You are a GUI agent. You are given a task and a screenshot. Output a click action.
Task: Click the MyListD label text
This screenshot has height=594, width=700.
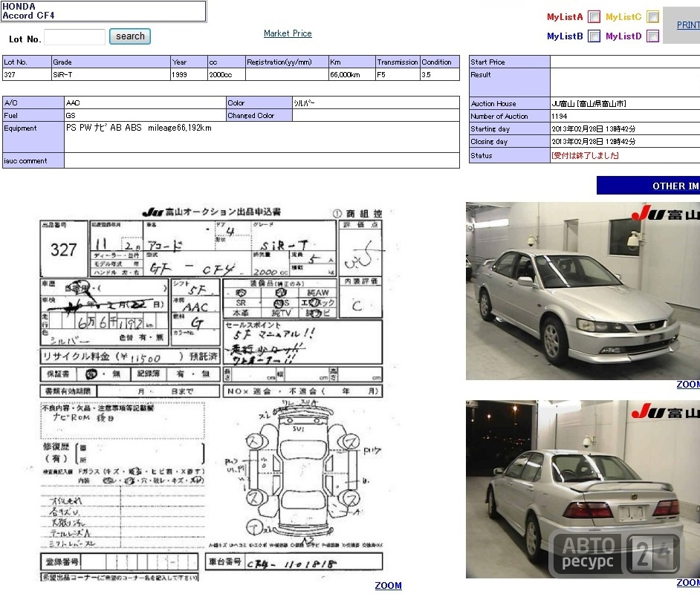pos(623,36)
